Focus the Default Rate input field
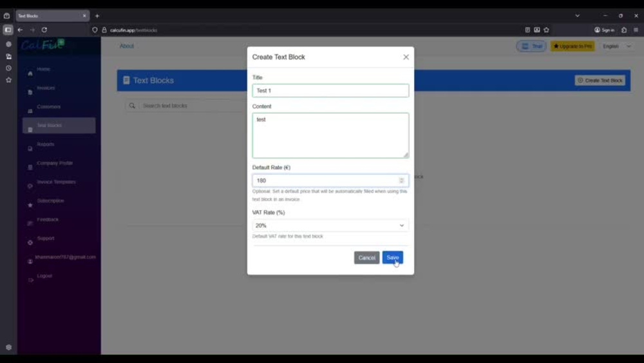Image resolution: width=644 pixels, height=363 pixels. point(330,181)
